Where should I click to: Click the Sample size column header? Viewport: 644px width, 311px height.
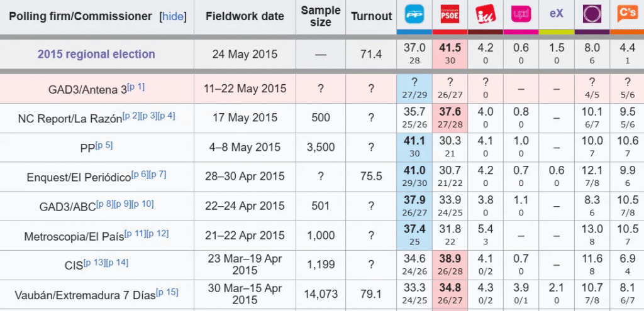click(x=321, y=16)
